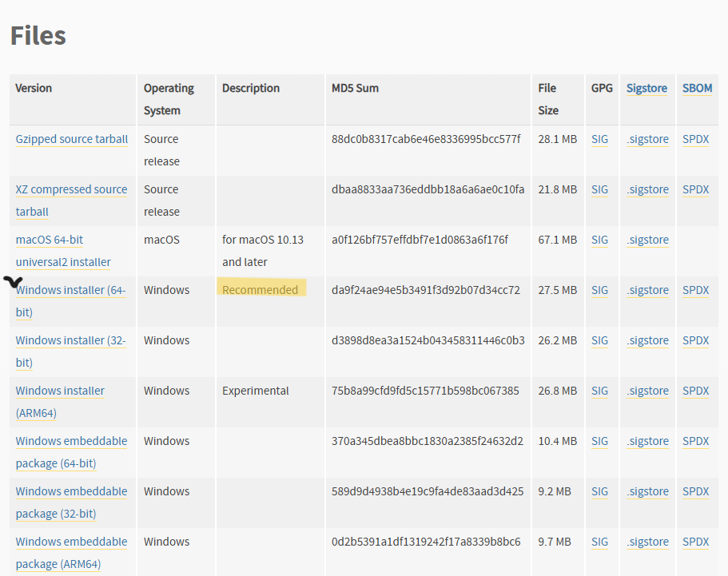Click the 28.1 MB file size
This screenshot has height=576, width=728.
(x=557, y=139)
